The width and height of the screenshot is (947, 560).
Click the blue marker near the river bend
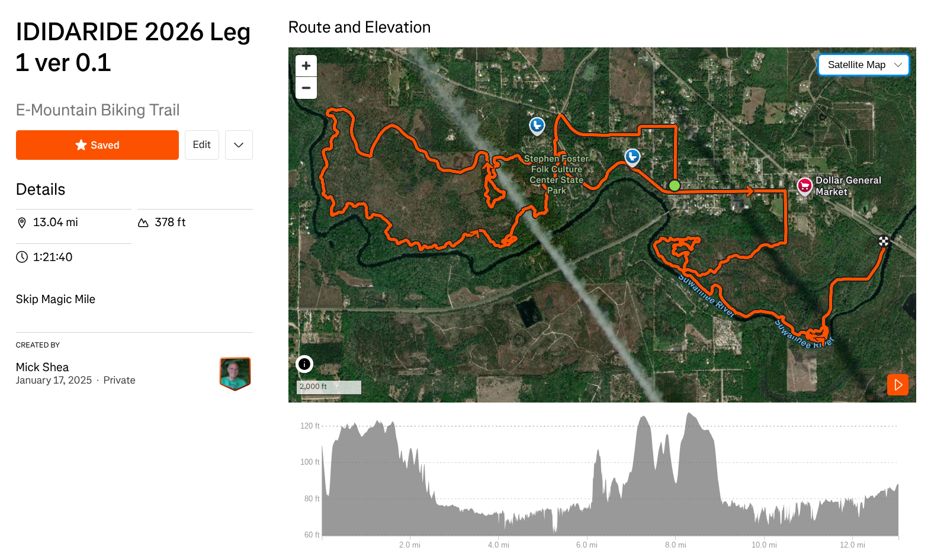[632, 157]
